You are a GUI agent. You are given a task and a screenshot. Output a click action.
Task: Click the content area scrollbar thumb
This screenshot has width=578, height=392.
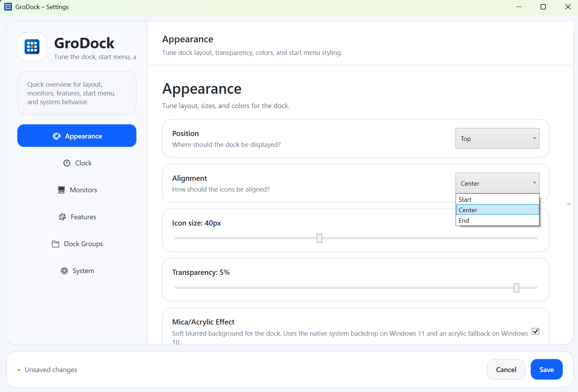pos(569,204)
